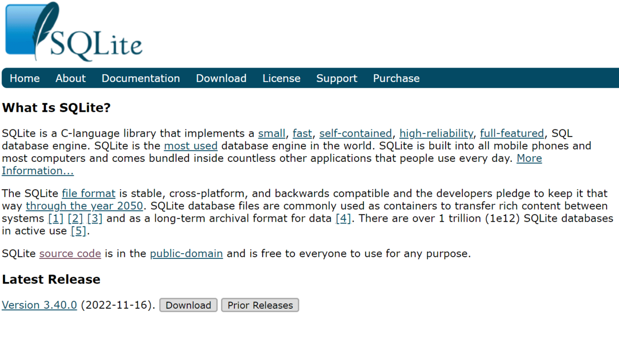Open the "most used" link
This screenshot has height=364, width=619.
click(191, 146)
